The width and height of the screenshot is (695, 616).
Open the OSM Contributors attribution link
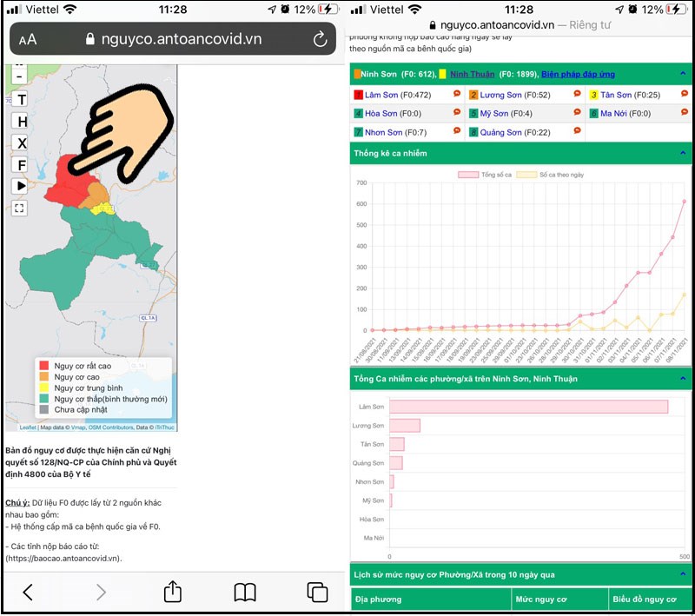[x=111, y=427]
